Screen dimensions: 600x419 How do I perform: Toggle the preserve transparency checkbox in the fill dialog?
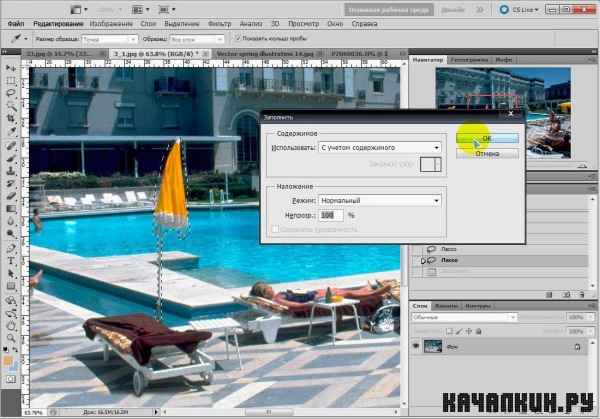click(x=275, y=229)
